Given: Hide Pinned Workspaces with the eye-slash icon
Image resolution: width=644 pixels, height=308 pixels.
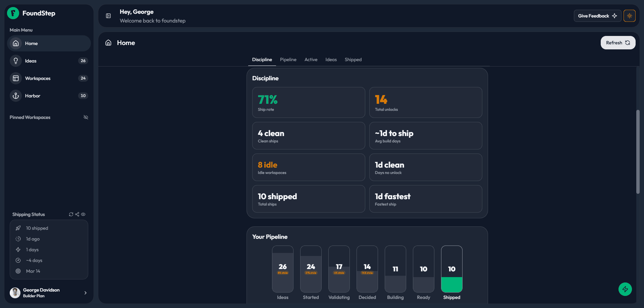Looking at the screenshot, I should (86, 117).
